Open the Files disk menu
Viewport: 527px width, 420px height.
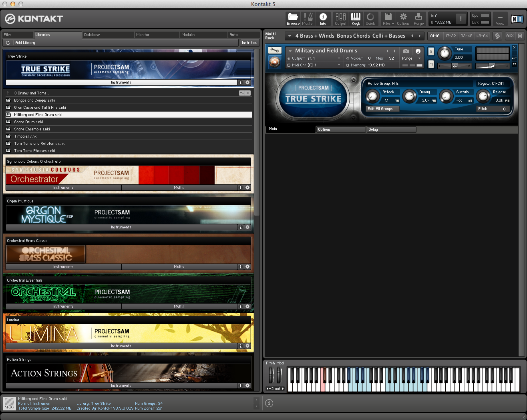[388, 19]
